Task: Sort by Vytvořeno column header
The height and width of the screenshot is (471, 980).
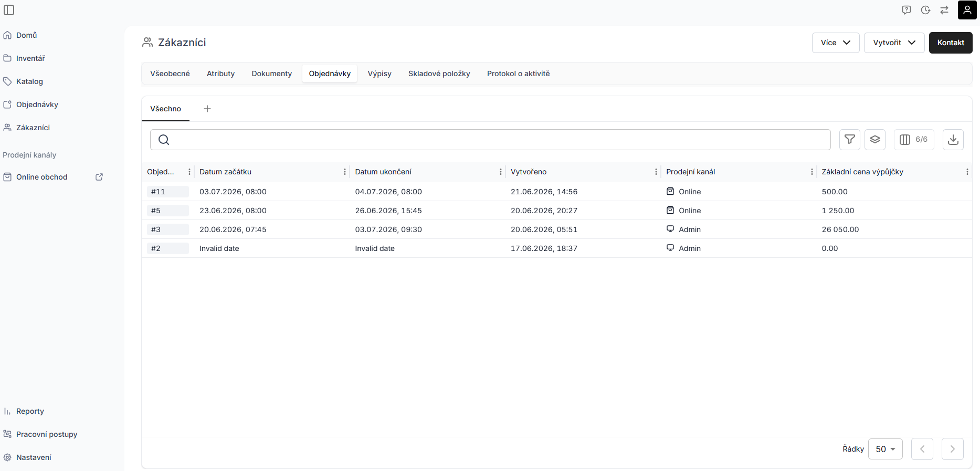Action: 529,172
